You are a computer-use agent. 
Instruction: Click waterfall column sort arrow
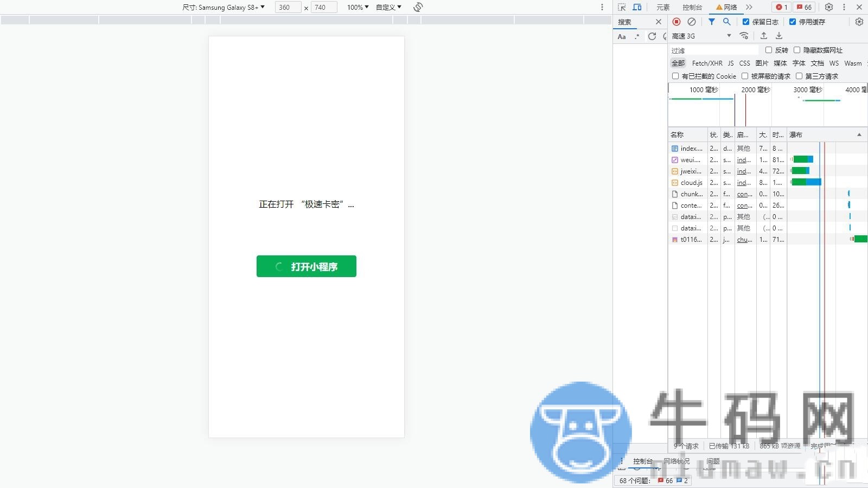coord(859,134)
